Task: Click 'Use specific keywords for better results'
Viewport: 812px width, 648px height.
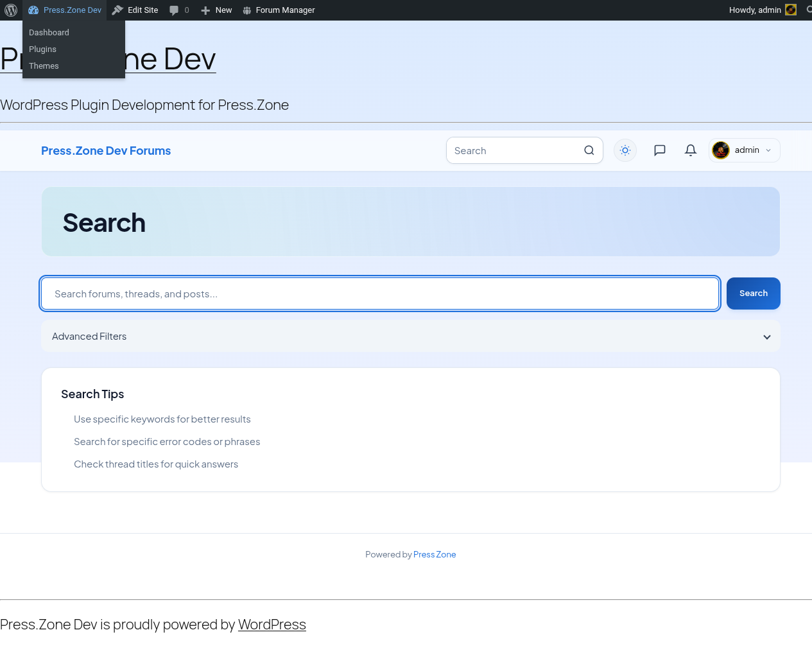Action: pyautogui.click(x=162, y=419)
